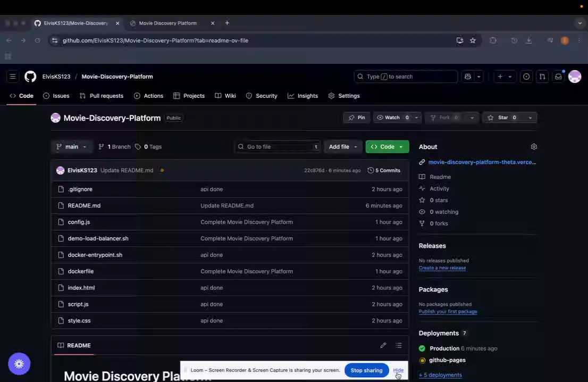Expand the main branch dropdown
This screenshot has width=588, height=382.
tap(71, 147)
